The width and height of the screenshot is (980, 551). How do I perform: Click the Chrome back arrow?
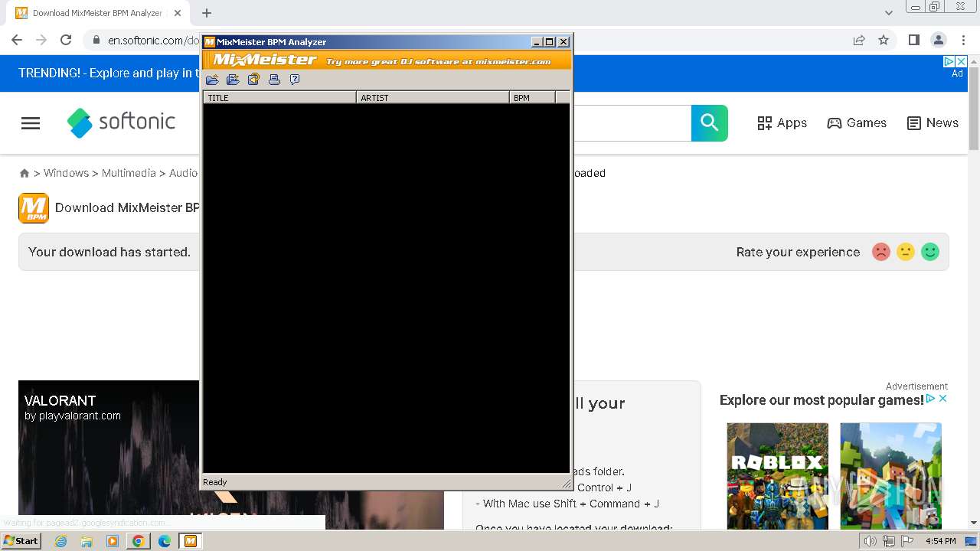[x=17, y=41]
